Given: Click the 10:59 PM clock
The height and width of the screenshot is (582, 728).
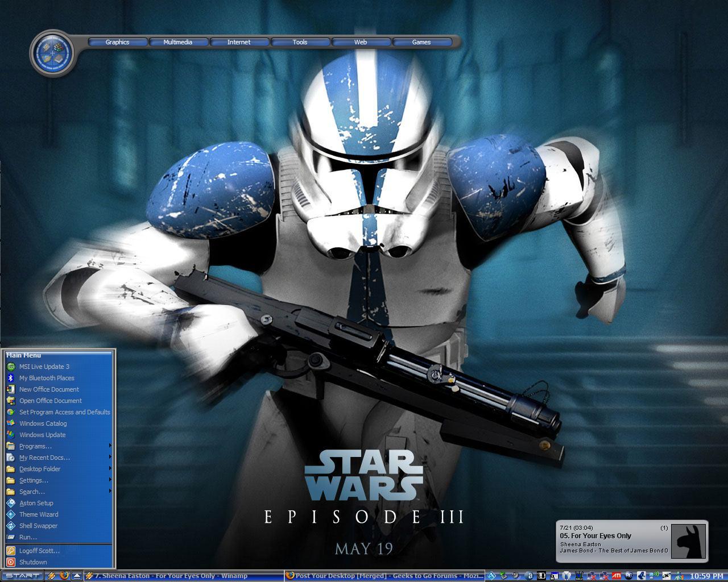Looking at the screenshot, I should [706, 576].
